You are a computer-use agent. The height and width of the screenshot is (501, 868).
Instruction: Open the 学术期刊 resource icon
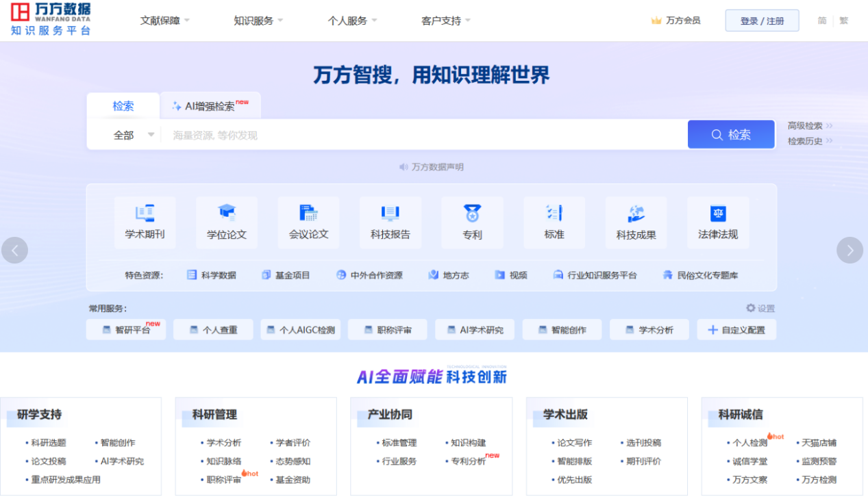145,213
